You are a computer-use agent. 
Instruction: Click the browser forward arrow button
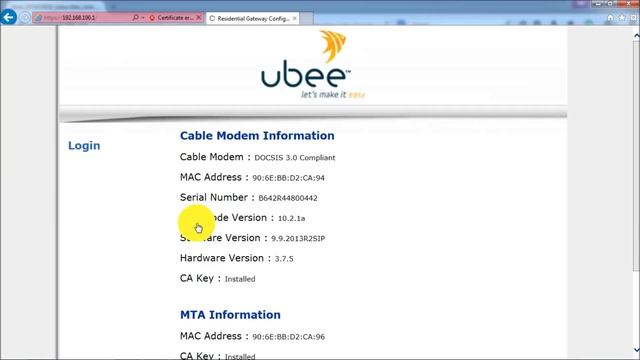click(x=24, y=18)
